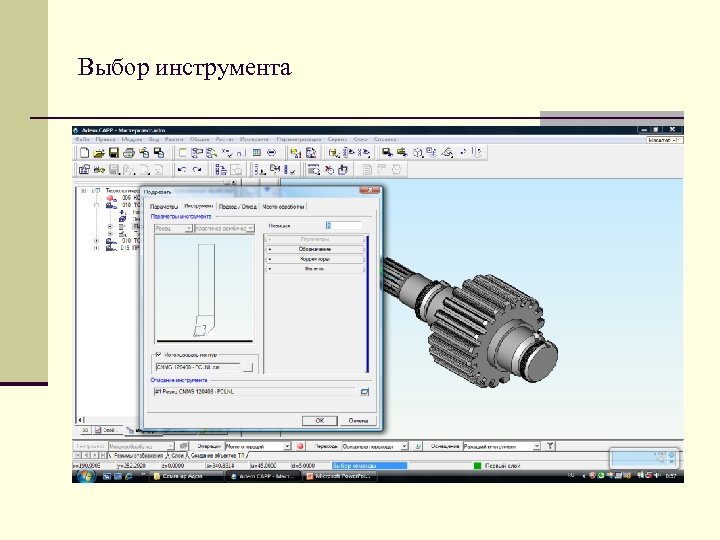Toggle the Использовать контур checkbox
The image size is (720, 540).
[158, 354]
